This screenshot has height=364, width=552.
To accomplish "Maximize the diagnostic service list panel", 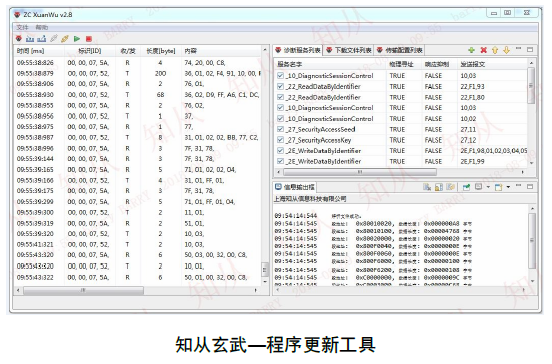I will click(x=530, y=50).
